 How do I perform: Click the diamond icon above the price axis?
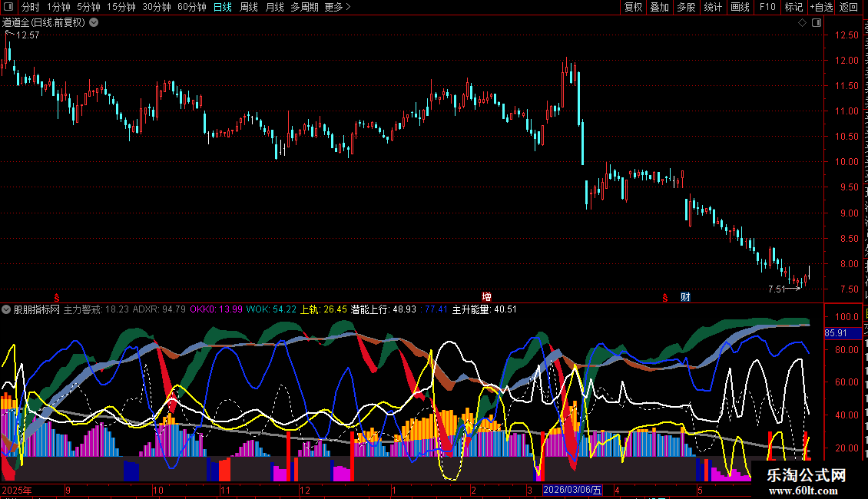[802, 22]
